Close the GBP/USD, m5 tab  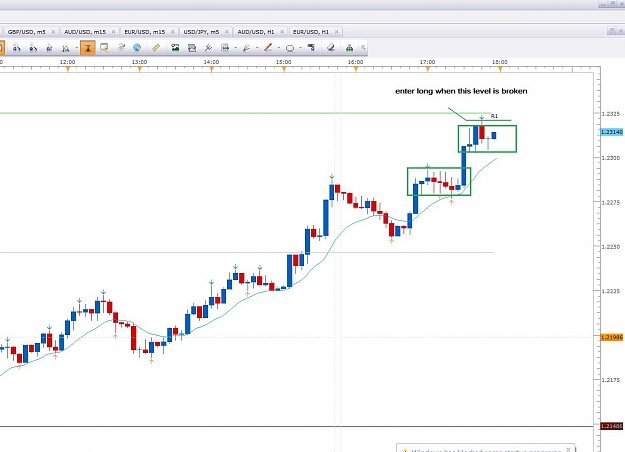click(53, 32)
